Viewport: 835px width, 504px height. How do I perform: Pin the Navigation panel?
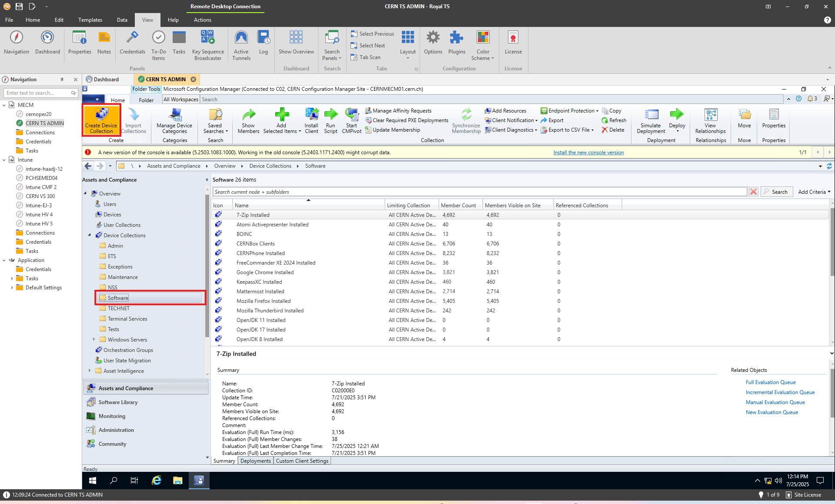point(62,80)
